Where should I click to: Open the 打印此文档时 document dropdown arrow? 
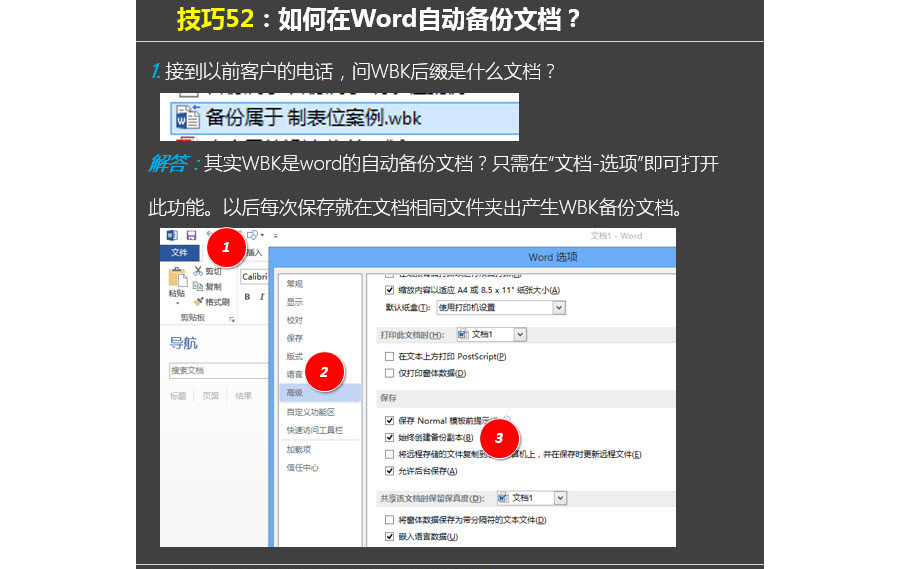(x=520, y=334)
